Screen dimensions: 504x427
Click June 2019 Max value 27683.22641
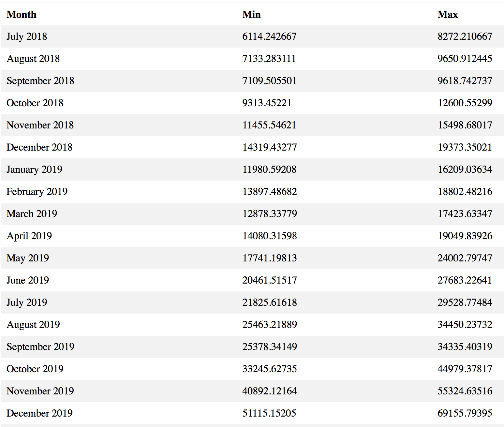pos(465,280)
